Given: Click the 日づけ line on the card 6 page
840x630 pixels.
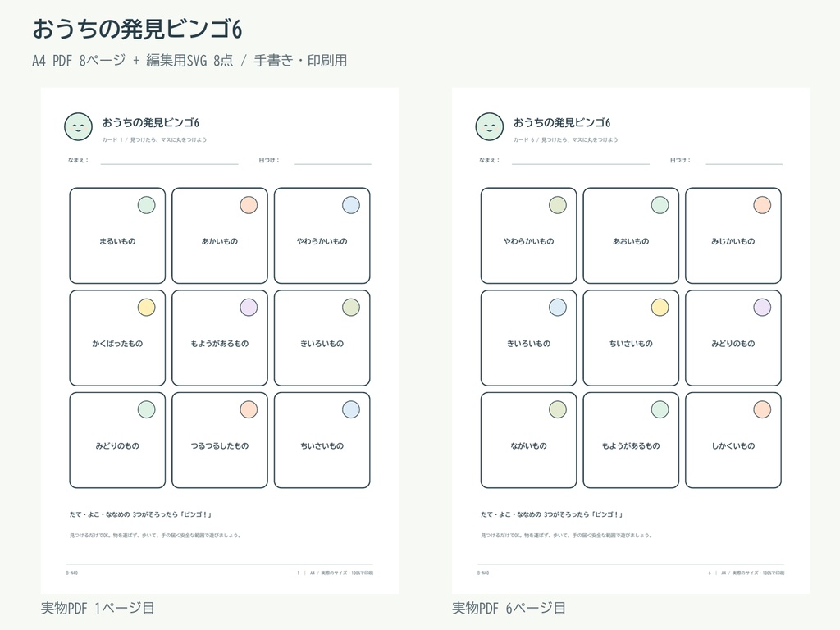Looking at the screenshot, I should [x=744, y=163].
